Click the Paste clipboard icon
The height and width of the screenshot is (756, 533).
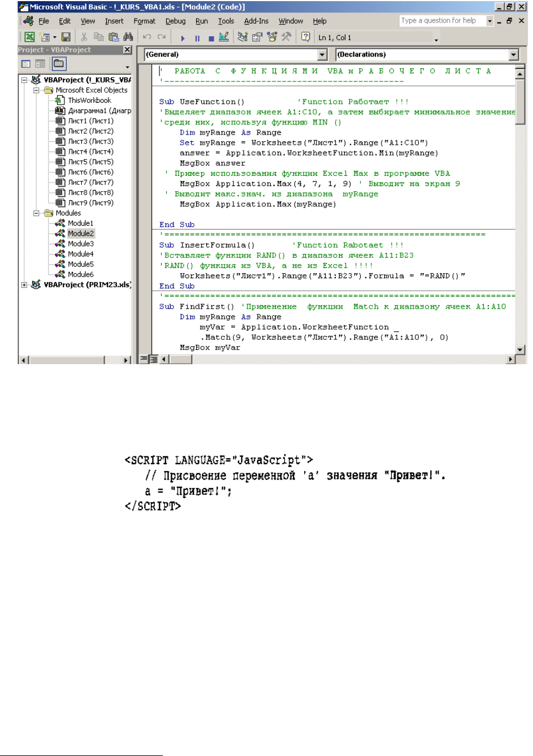[x=113, y=37]
